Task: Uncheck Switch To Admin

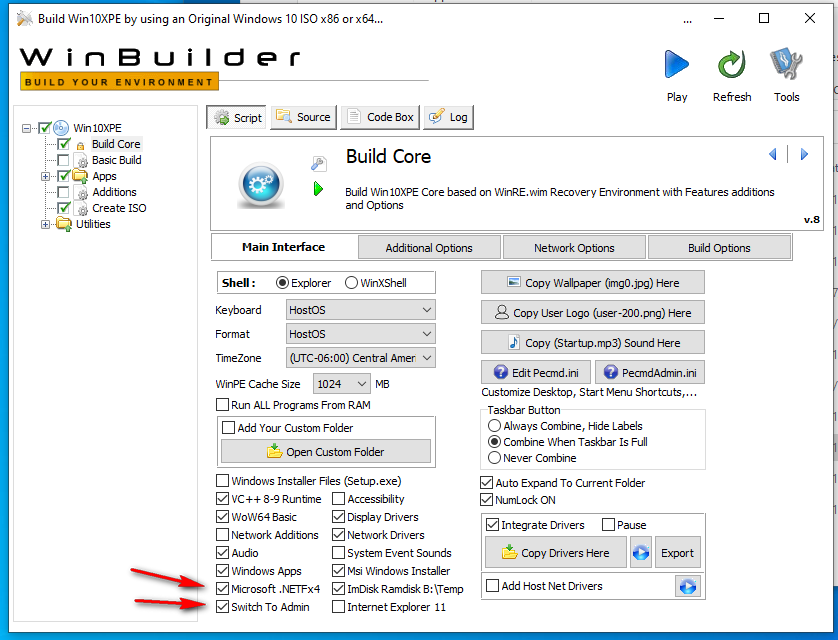Action: pyautogui.click(x=222, y=607)
